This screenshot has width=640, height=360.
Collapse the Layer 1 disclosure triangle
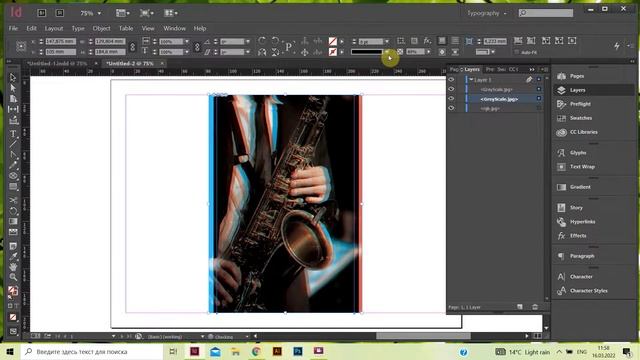(471, 80)
